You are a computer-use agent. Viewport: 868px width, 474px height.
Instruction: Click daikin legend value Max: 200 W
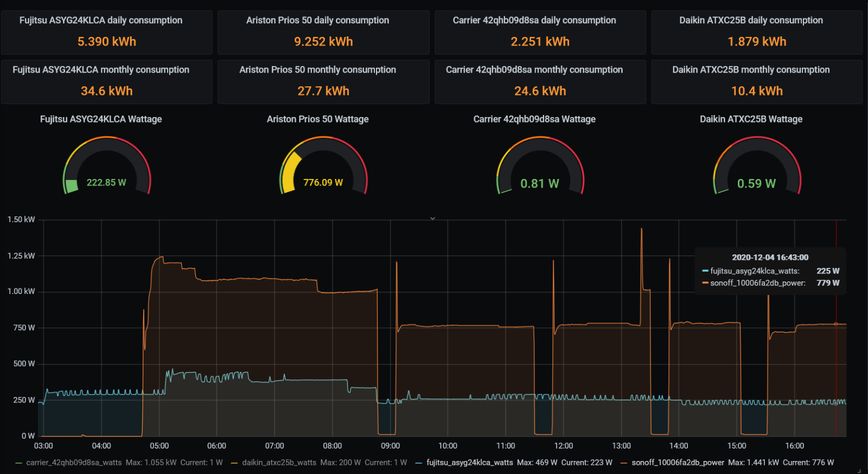coord(341,463)
